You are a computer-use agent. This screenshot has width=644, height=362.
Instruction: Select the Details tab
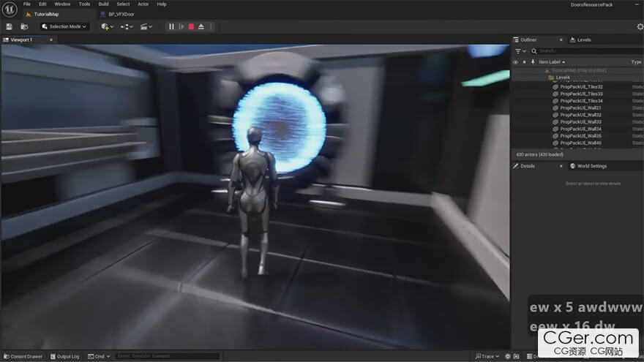[x=528, y=166]
